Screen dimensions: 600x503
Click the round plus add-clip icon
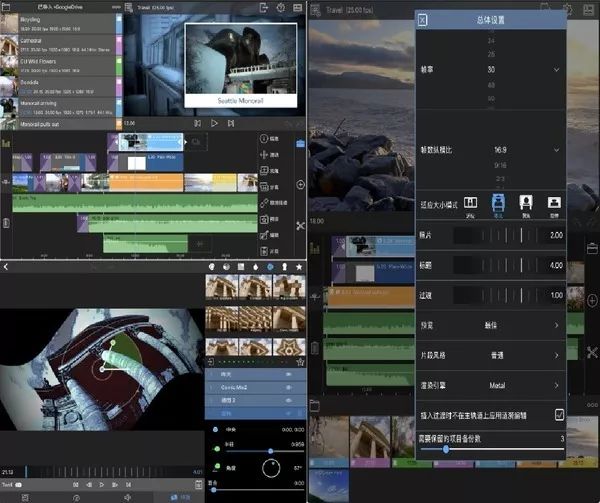301,185
